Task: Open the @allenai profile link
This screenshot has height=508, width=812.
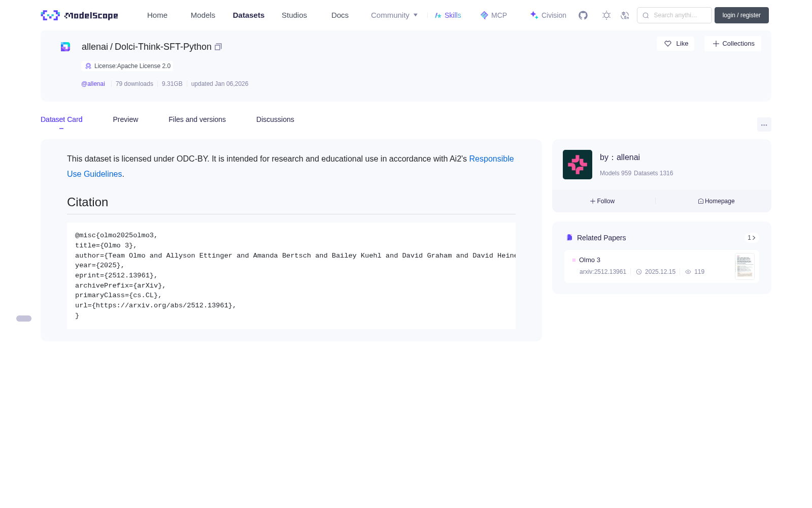Action: click(x=93, y=84)
